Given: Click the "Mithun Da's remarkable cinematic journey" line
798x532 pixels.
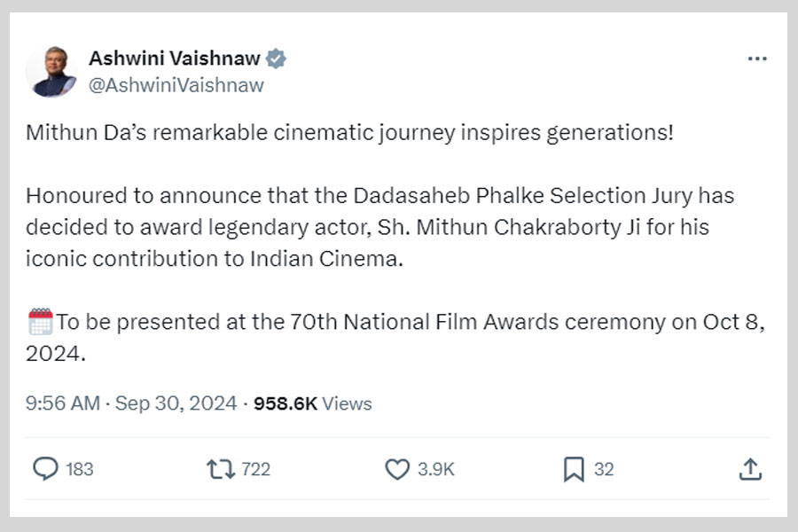Looking at the screenshot, I should tap(349, 134).
